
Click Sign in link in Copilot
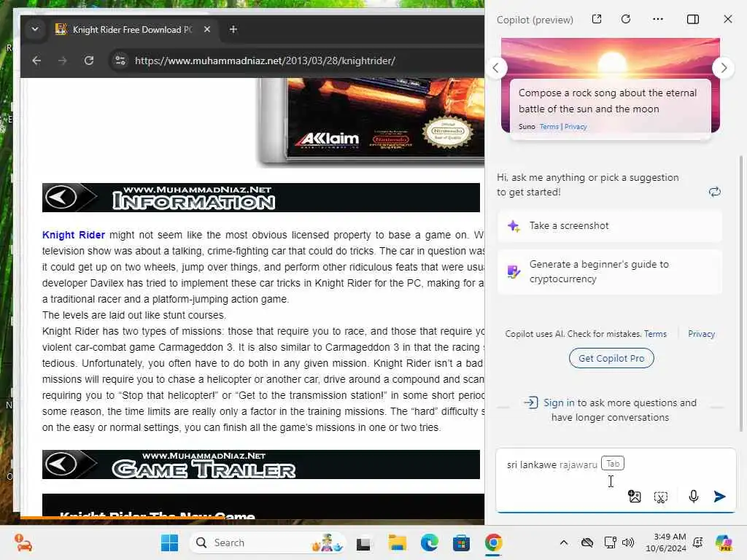(559, 402)
